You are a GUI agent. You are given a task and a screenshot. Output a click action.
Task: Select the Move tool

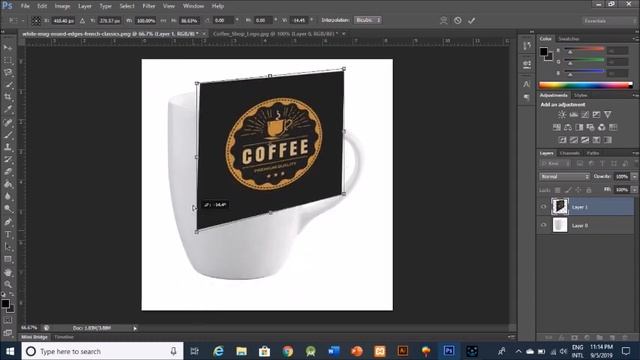tap(8, 48)
